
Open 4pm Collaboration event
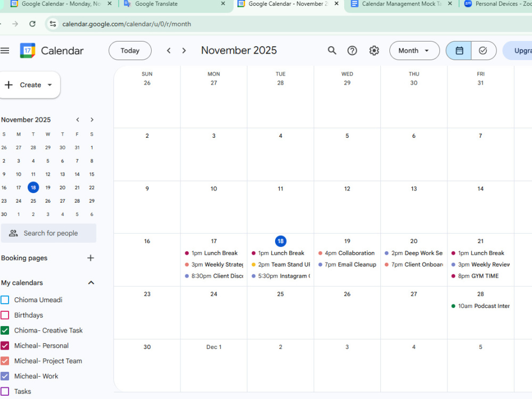pos(347,253)
